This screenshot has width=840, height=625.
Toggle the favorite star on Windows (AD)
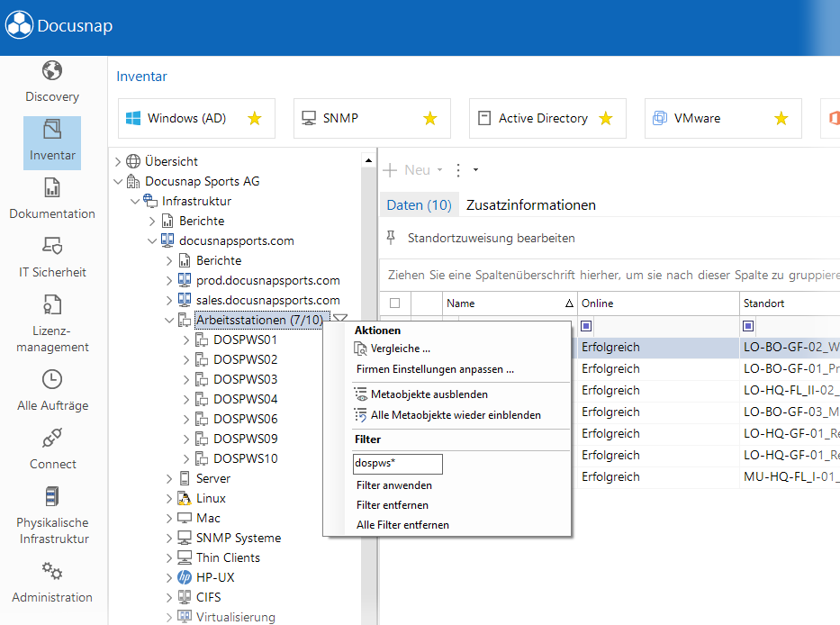255,118
